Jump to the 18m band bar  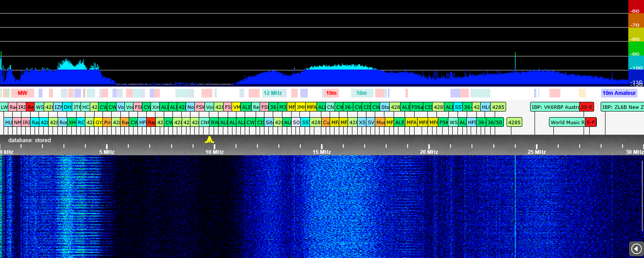[x=362, y=93]
